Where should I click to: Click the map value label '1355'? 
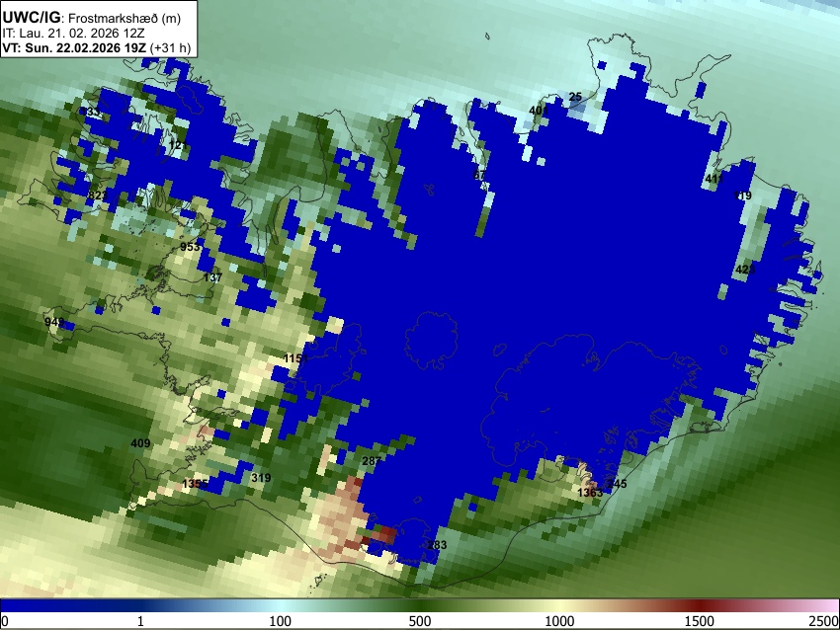coord(195,484)
